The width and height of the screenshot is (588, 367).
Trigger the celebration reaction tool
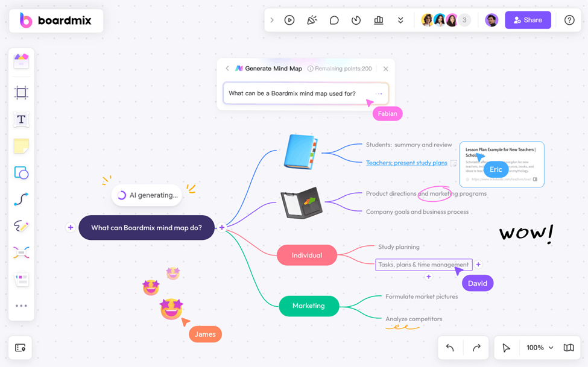312,19
